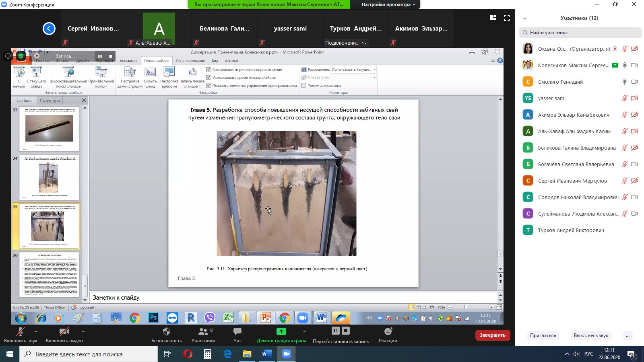
Task: Open Calculator from the Windows taskbar
Action: 208,354
